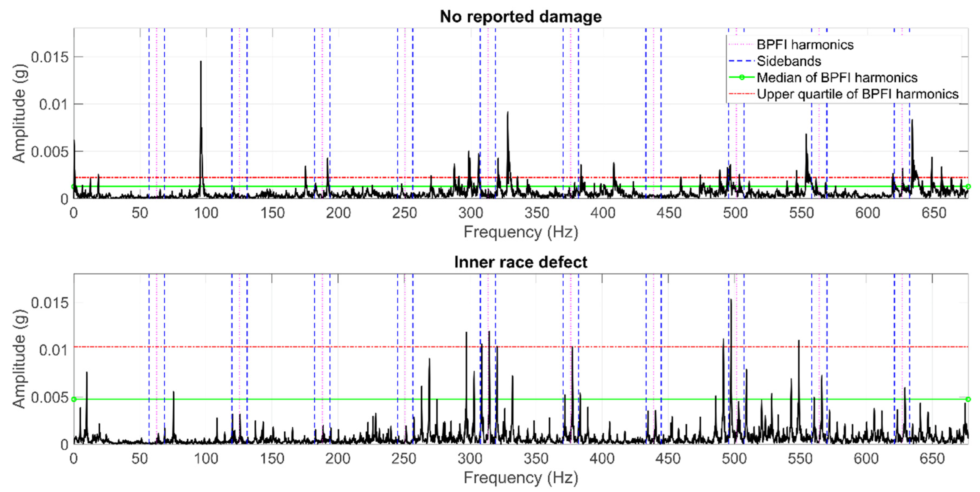The image size is (980, 492).
Task: Click the 'Inner race defect' plot title
Action: 521,262
